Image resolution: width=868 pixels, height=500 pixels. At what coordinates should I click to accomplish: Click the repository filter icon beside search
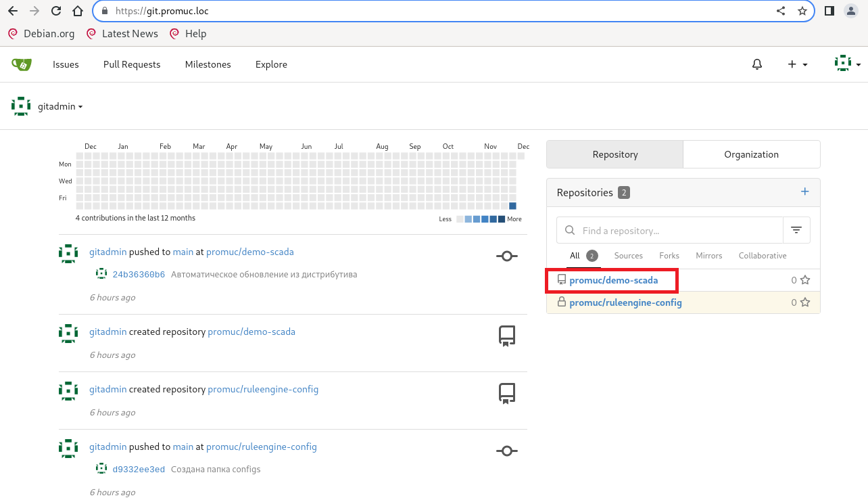(796, 231)
